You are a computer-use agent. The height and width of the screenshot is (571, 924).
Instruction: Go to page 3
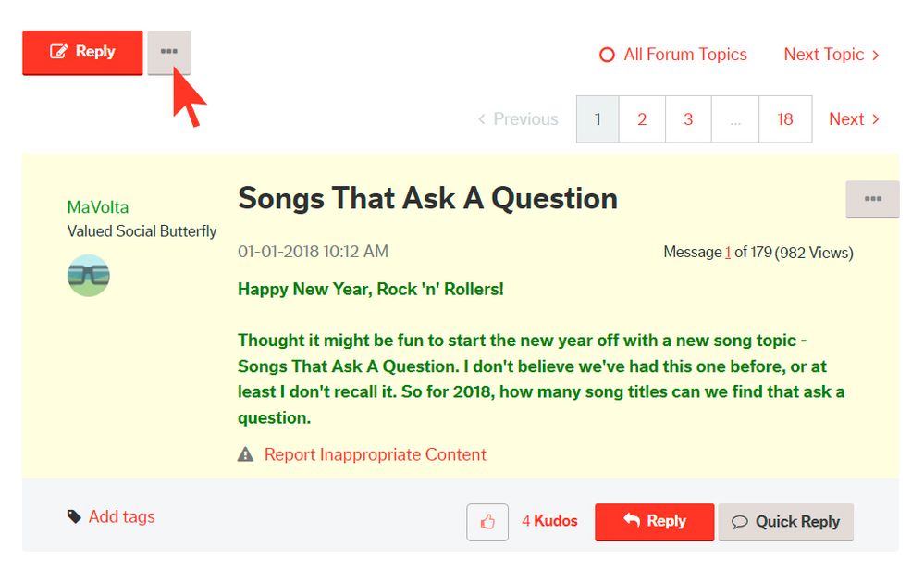point(688,119)
